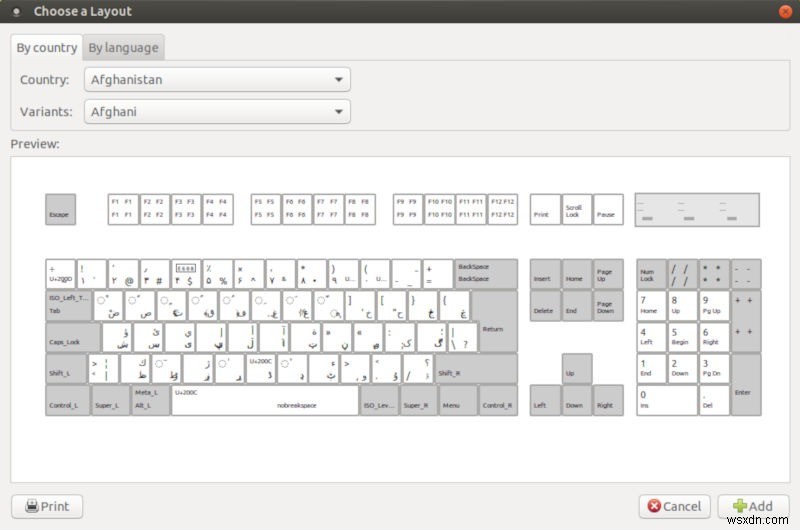The width and height of the screenshot is (800, 530).
Task: Click the Delete key in preview
Action: point(545,306)
